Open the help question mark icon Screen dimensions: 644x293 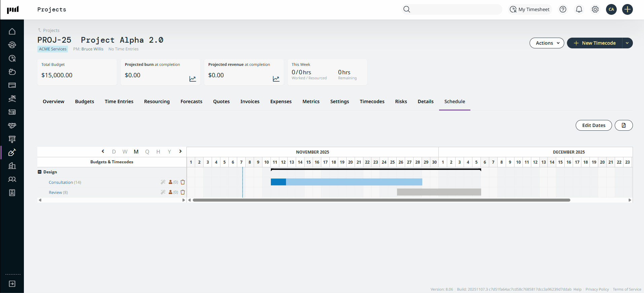(563, 9)
